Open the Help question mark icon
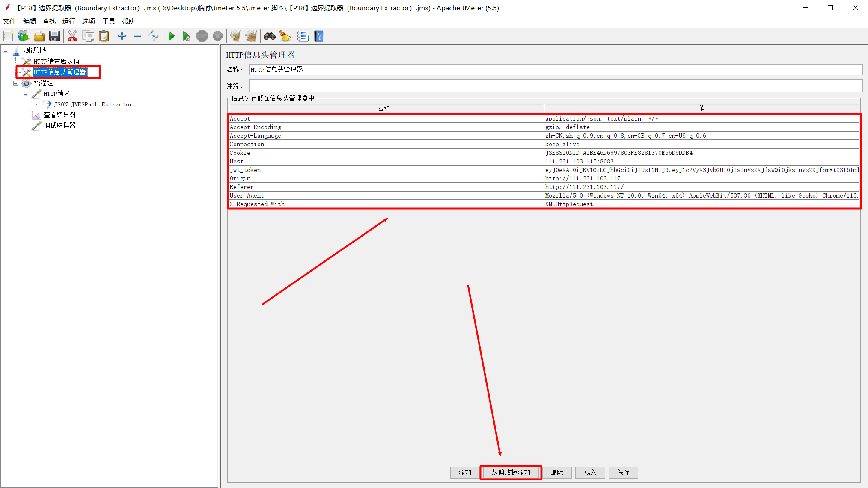The image size is (868, 488). tap(319, 36)
